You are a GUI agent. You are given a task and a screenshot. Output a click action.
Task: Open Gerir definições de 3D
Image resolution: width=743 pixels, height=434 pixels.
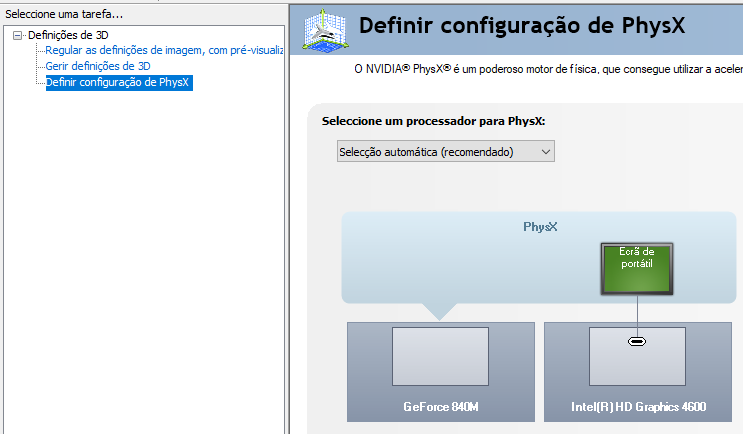click(98, 66)
